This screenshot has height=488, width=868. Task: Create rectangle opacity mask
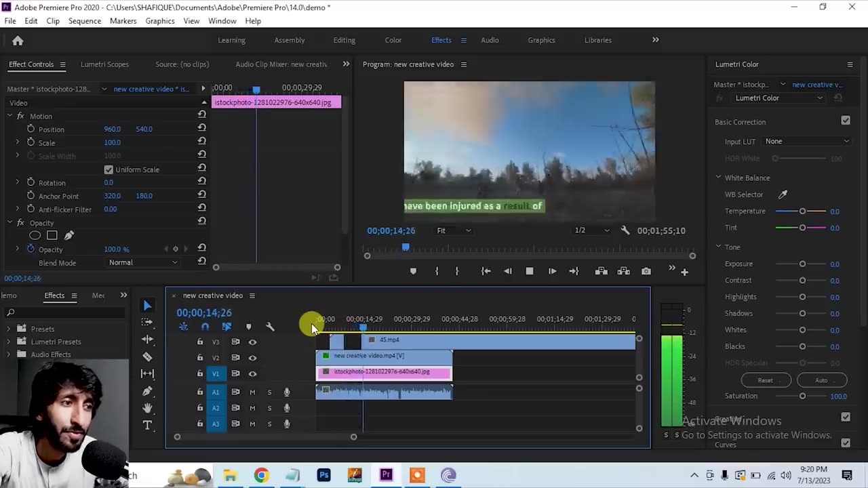[52, 235]
